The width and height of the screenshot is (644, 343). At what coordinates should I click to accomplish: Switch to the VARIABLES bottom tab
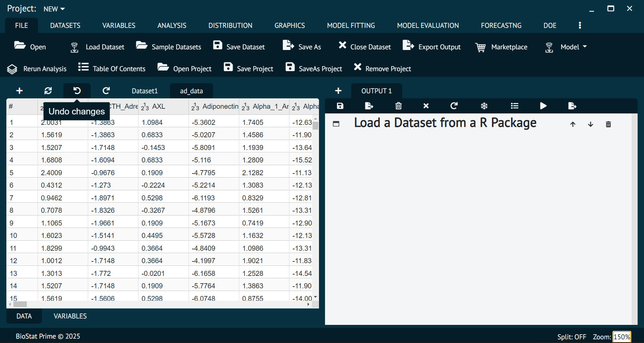[70, 316]
